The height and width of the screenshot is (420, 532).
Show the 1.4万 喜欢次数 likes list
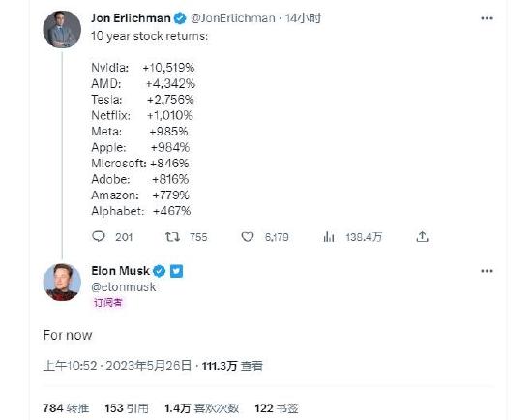[201, 408]
